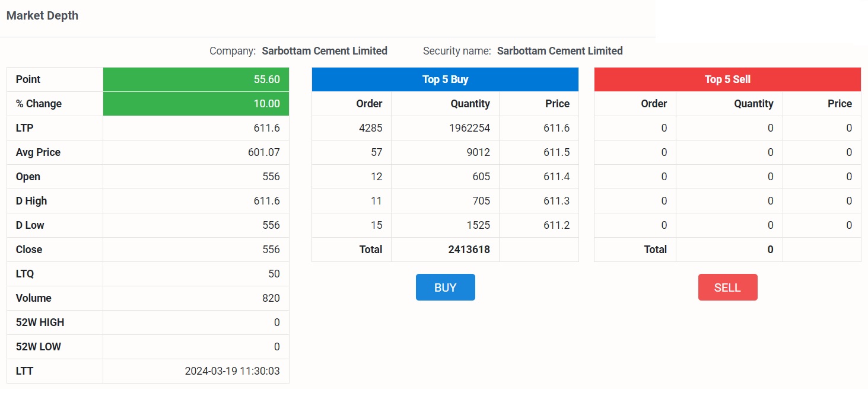Click the LTT label

click(x=24, y=371)
